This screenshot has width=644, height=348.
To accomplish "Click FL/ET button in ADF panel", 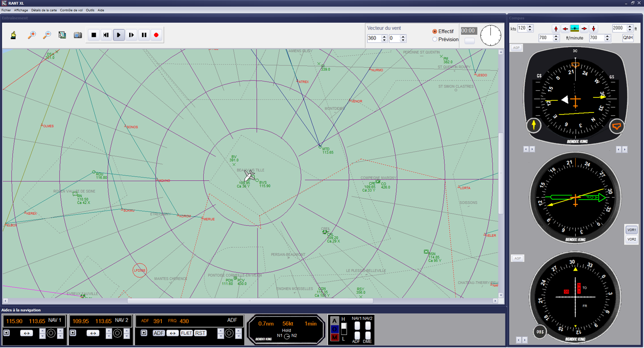I will point(186,333).
